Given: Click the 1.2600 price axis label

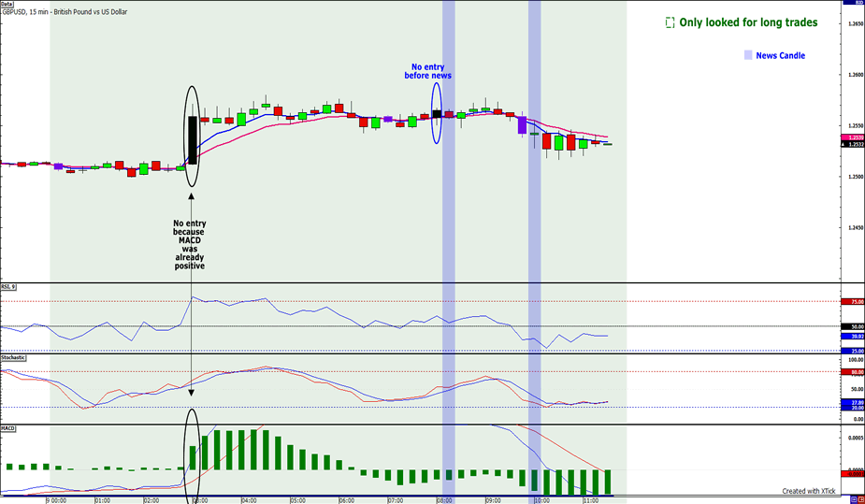Looking at the screenshot, I should [856, 75].
